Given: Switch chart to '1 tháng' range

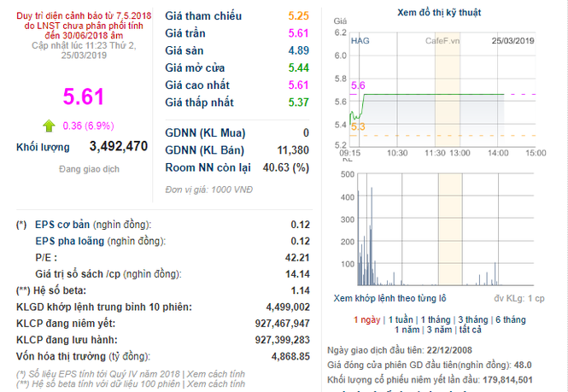Looking at the screenshot, I should click(x=436, y=320).
